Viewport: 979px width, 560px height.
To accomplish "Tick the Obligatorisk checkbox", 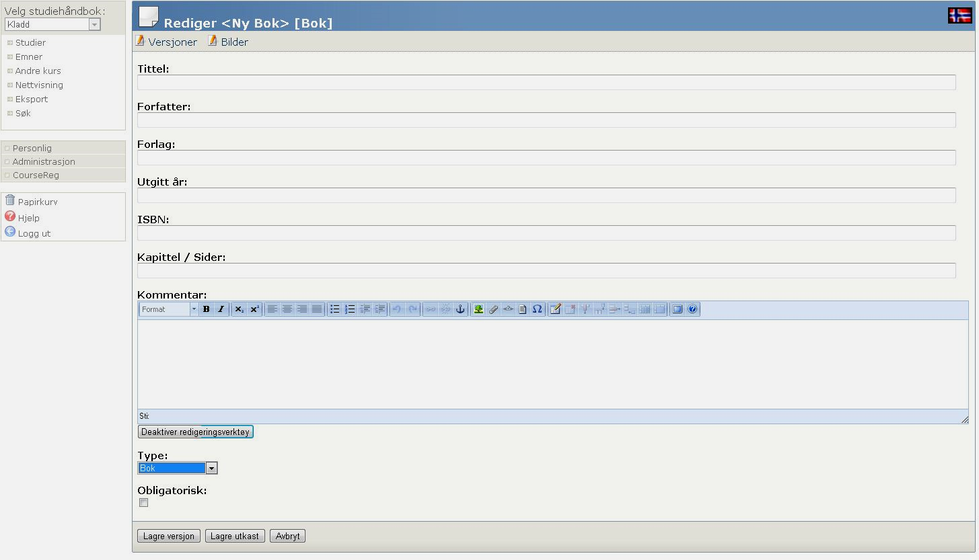I will (143, 503).
